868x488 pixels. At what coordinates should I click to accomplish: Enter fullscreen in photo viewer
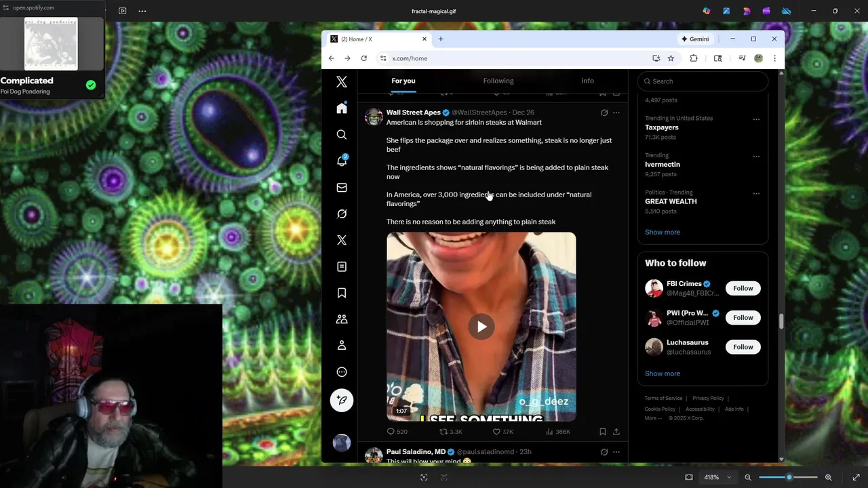coord(856,477)
